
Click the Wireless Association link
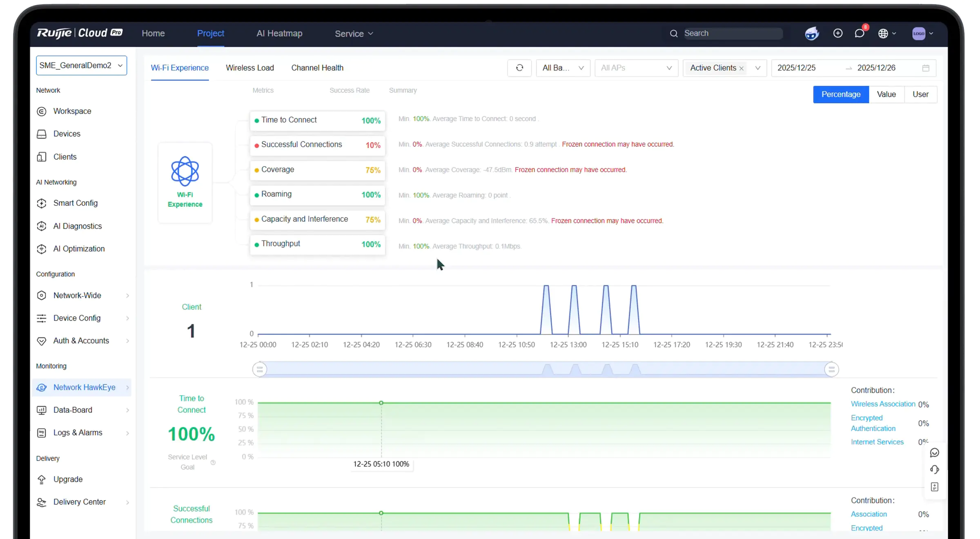tap(883, 404)
